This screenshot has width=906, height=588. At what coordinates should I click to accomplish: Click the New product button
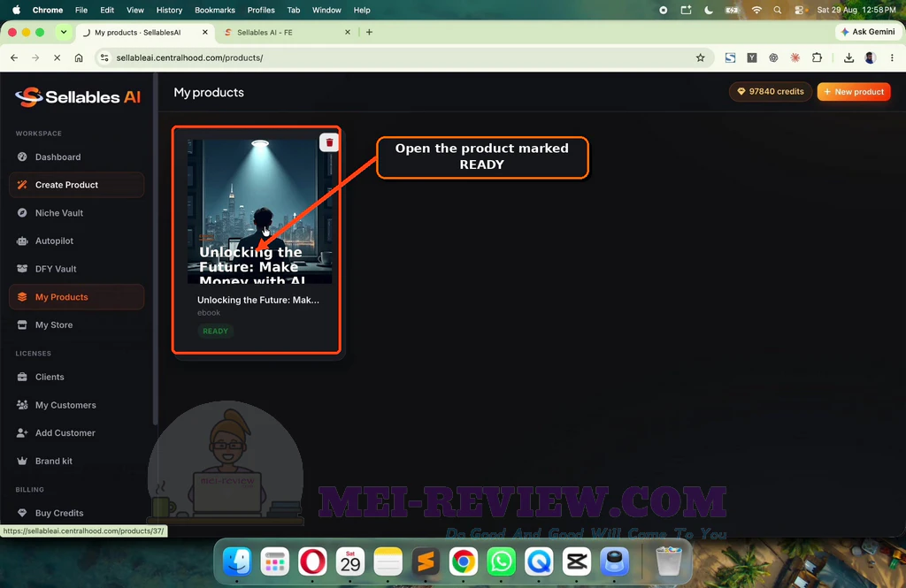[x=854, y=92]
